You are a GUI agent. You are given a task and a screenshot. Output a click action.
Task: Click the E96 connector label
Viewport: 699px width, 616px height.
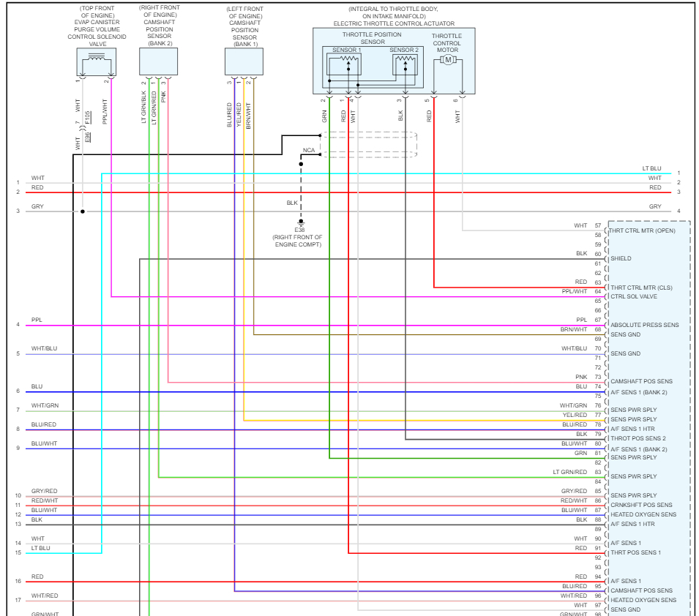(x=87, y=137)
